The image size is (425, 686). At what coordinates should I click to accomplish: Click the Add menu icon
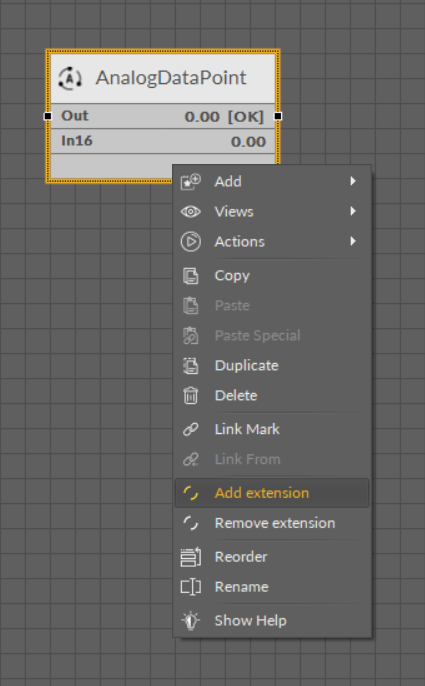[x=190, y=181]
